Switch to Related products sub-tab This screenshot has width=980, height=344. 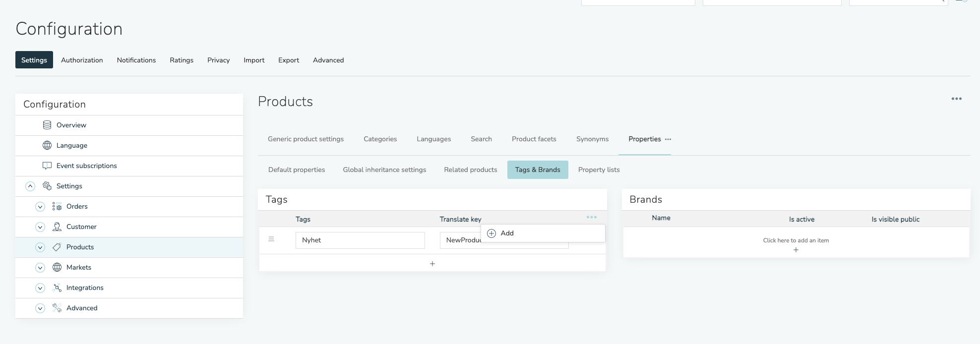pos(471,170)
